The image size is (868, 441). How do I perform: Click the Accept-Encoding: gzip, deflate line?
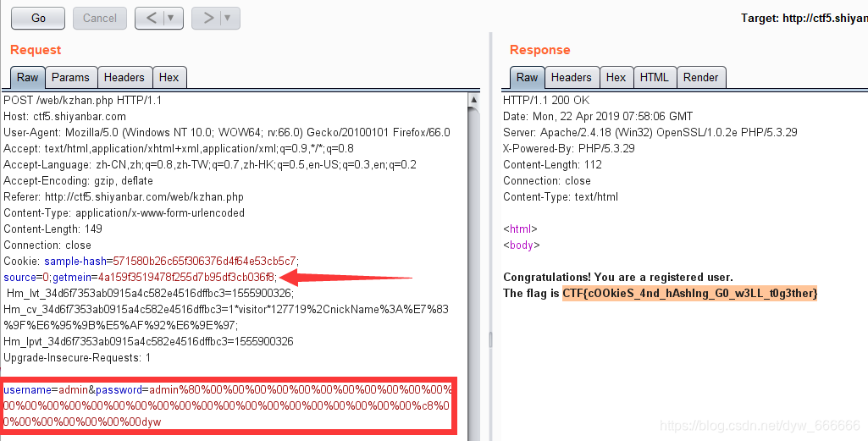click(x=78, y=180)
